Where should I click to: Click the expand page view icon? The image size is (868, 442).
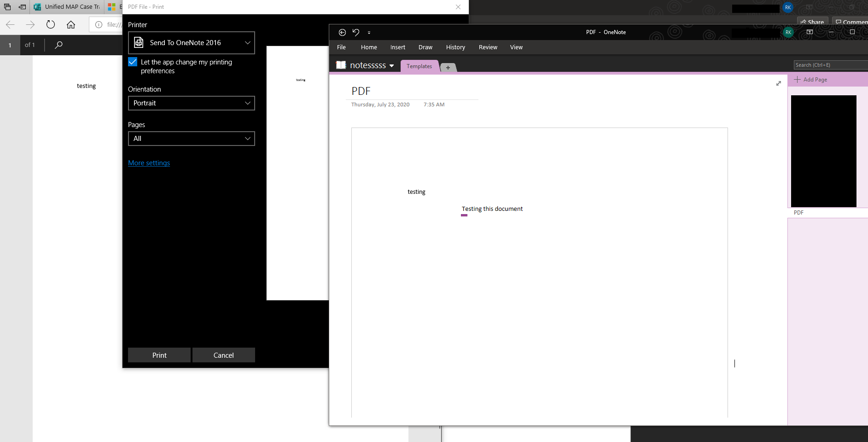[779, 83]
